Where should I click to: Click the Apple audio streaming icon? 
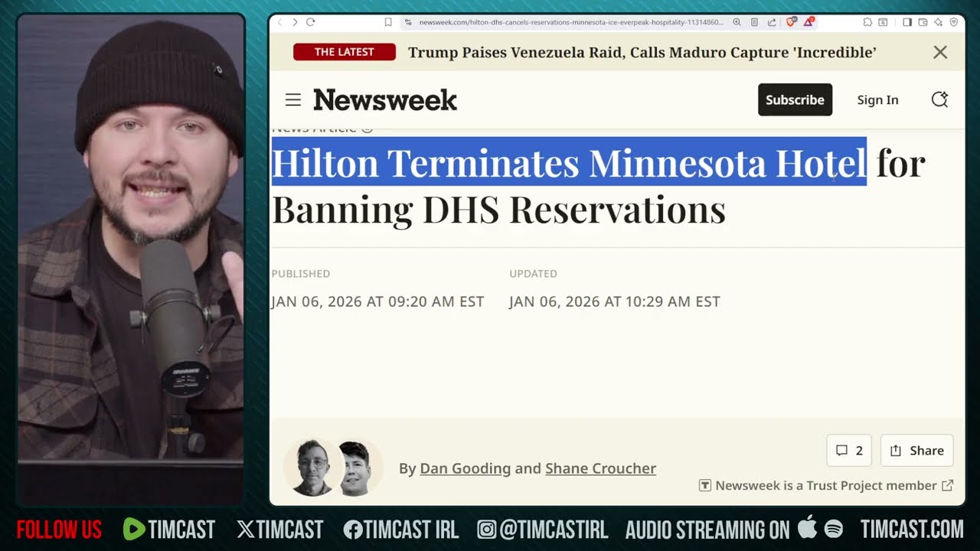807,527
